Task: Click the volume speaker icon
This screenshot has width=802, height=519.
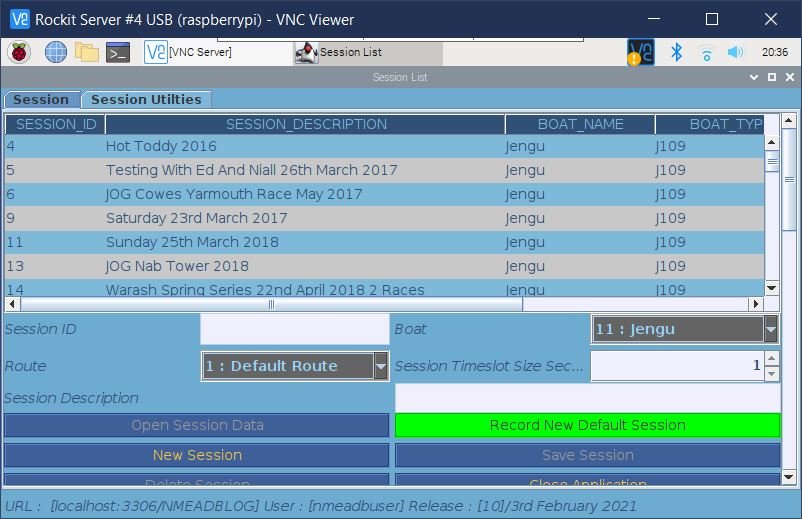Action: click(736, 53)
